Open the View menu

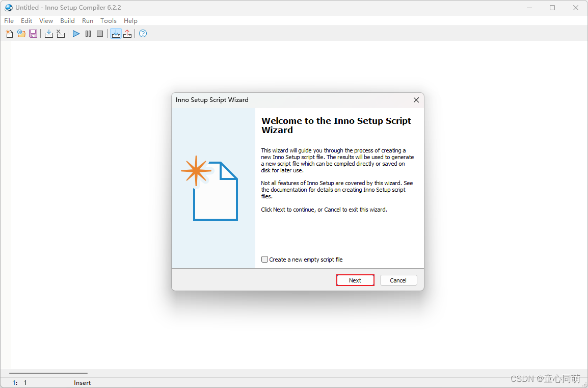pyautogui.click(x=46, y=20)
